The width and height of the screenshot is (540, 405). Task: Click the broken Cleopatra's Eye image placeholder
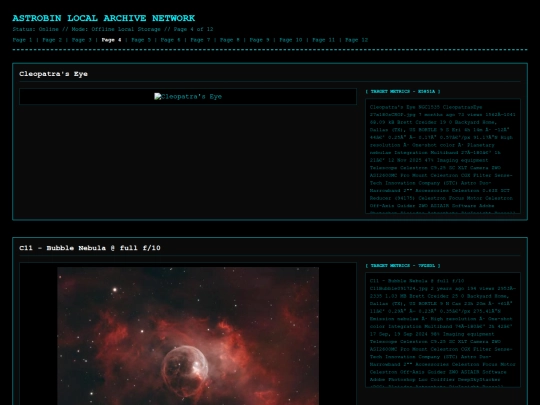tap(188, 96)
